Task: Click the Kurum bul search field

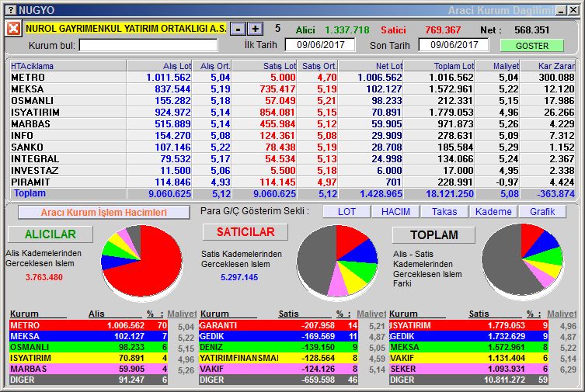Action: click(148, 46)
